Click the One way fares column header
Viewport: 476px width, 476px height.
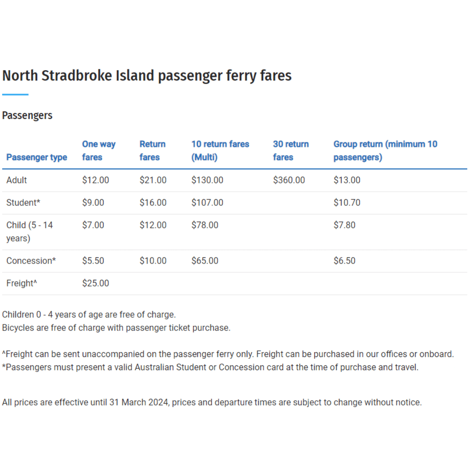pos(98,151)
